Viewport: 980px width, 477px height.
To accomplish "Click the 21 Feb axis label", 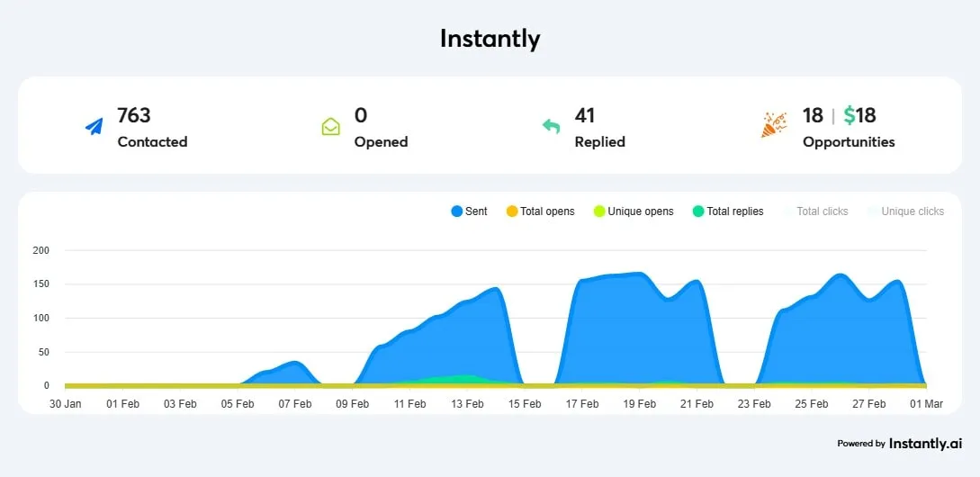I will point(697,404).
